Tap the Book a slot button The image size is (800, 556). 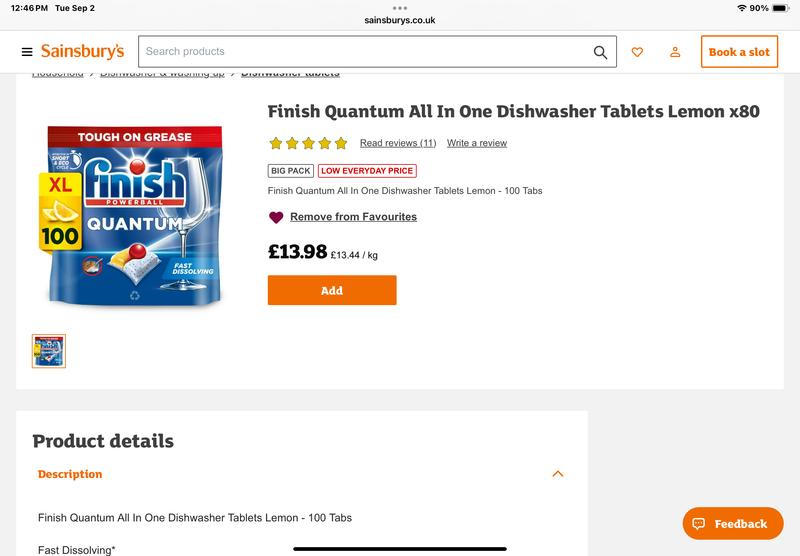[739, 52]
